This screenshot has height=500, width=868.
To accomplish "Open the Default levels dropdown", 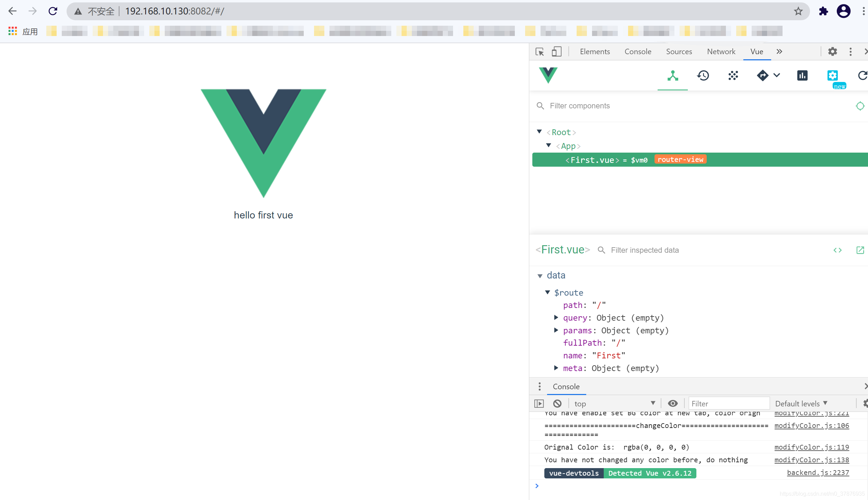I will point(801,404).
